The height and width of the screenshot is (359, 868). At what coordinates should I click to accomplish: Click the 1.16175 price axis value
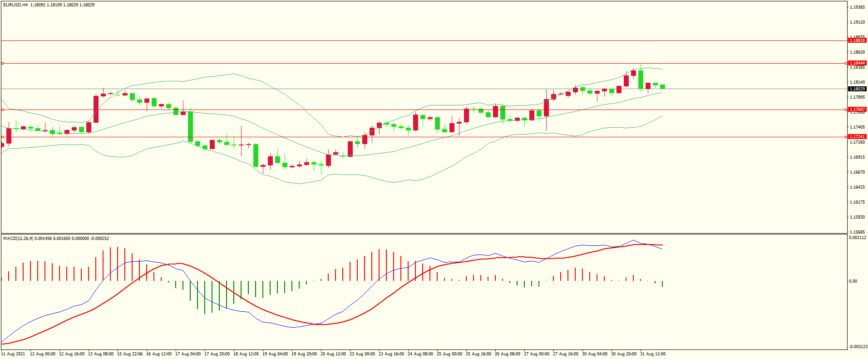click(x=857, y=202)
